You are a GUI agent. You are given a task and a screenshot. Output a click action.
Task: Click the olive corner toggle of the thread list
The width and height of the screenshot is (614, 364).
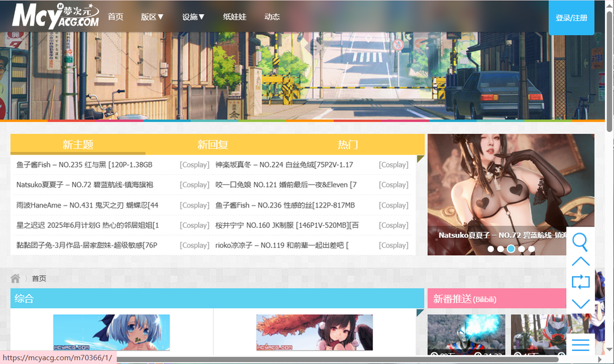point(421,158)
